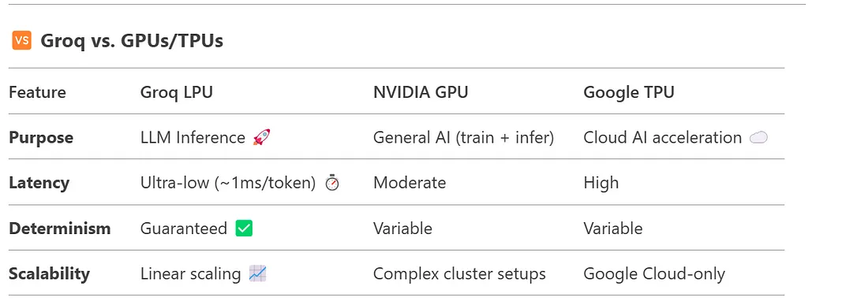Click the Feature column header
This screenshot has height=301, width=868.
(37, 91)
